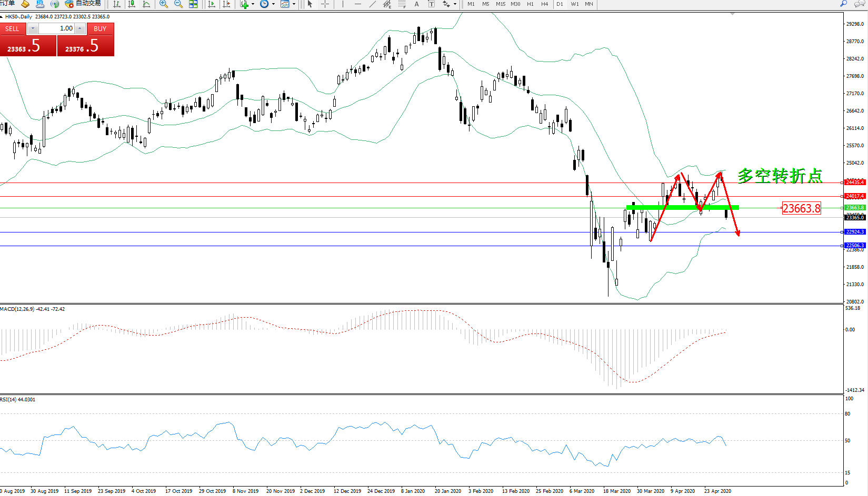
Task: Increase lot volume with up arrow
Action: coord(80,28)
